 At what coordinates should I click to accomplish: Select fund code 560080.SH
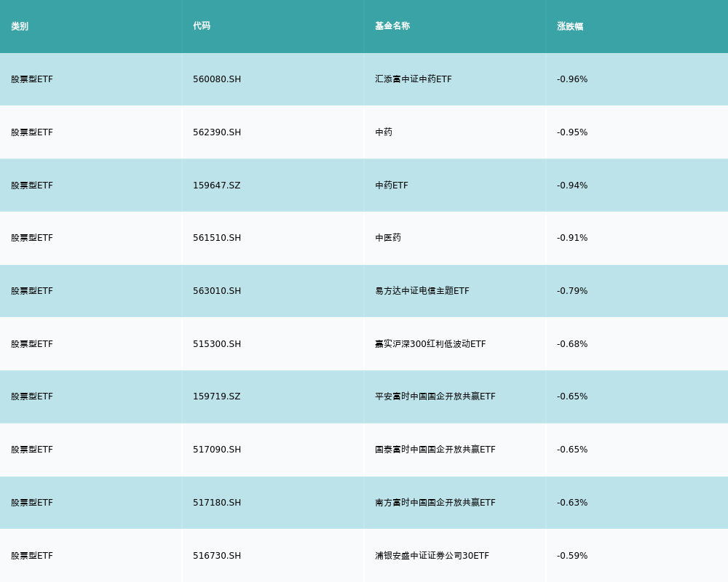click(x=217, y=79)
